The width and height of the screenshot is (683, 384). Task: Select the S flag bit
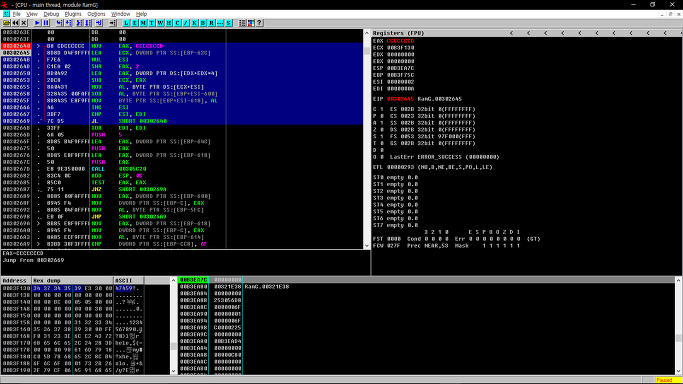(x=381, y=137)
